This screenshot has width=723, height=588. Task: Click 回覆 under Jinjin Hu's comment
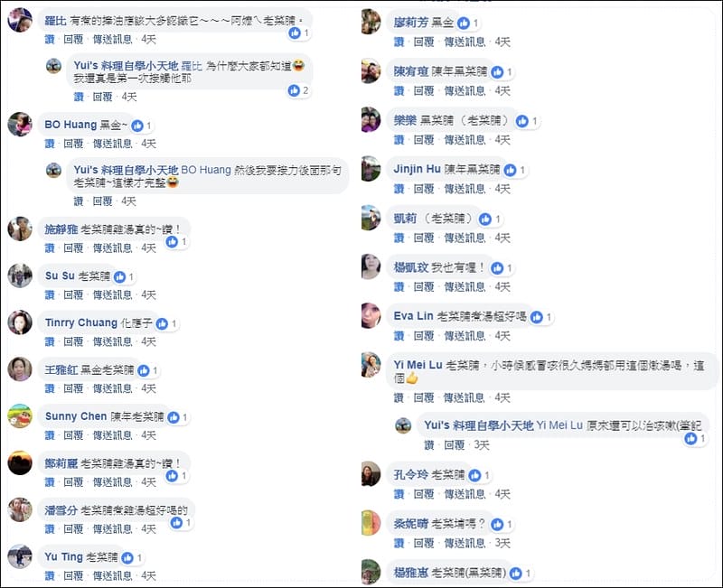pos(423,188)
